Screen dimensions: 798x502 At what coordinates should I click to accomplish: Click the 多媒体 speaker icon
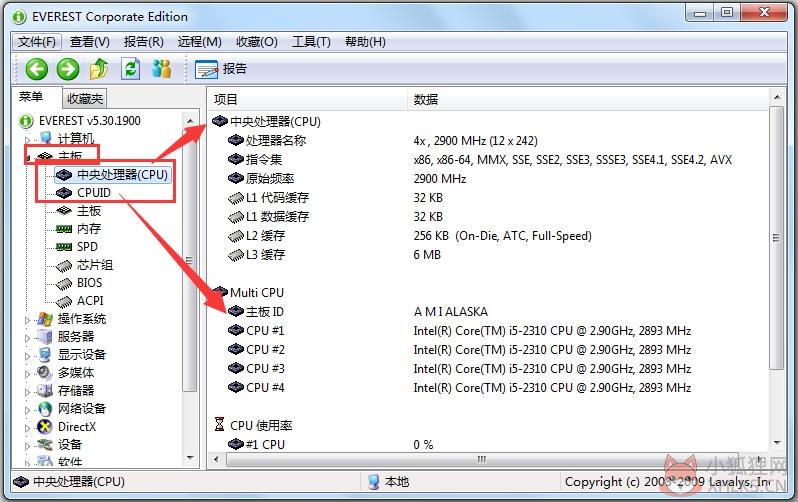[x=45, y=373]
